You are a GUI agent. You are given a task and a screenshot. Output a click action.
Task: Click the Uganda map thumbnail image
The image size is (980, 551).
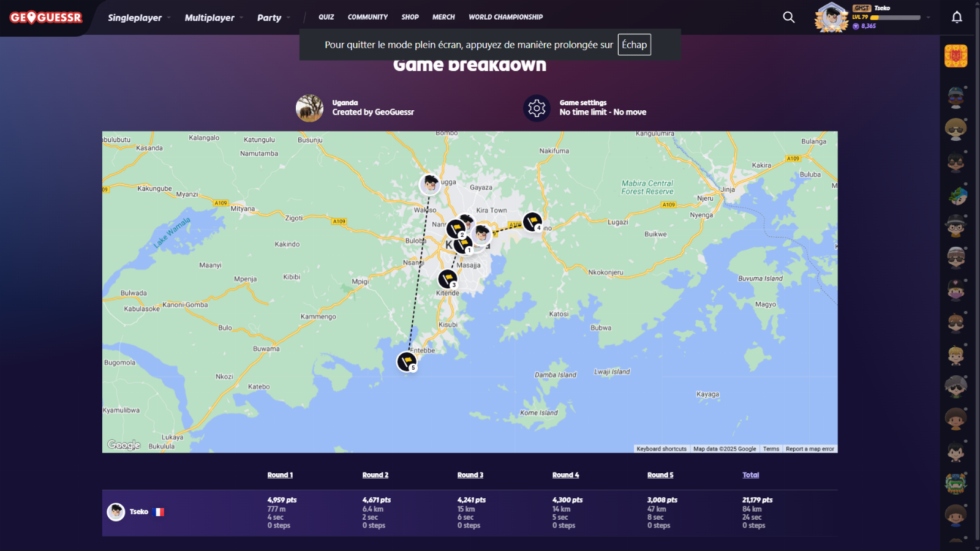309,108
